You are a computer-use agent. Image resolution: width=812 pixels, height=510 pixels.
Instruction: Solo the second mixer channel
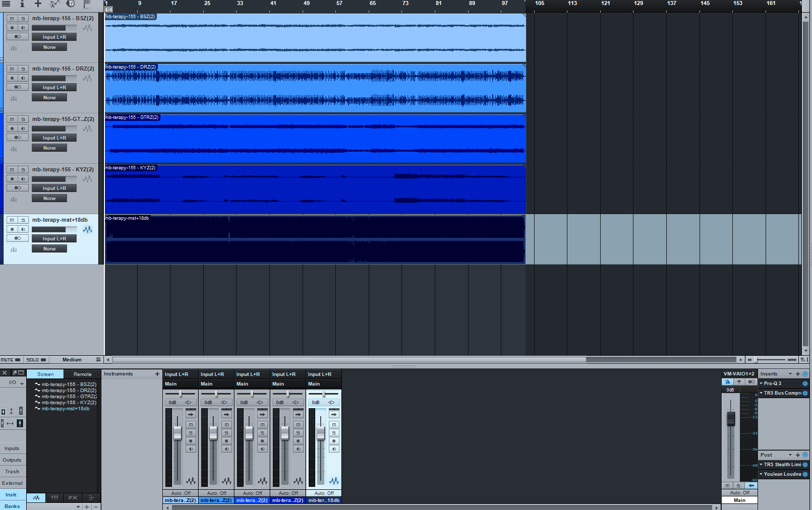226,433
